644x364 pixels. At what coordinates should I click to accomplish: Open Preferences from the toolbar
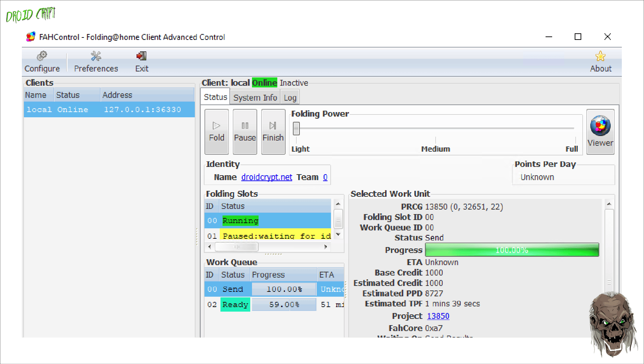[x=96, y=62]
